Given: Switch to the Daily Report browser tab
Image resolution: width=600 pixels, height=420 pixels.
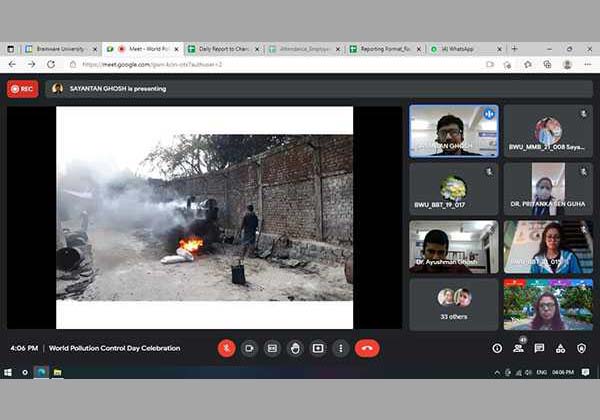Looking at the screenshot, I should (x=221, y=48).
